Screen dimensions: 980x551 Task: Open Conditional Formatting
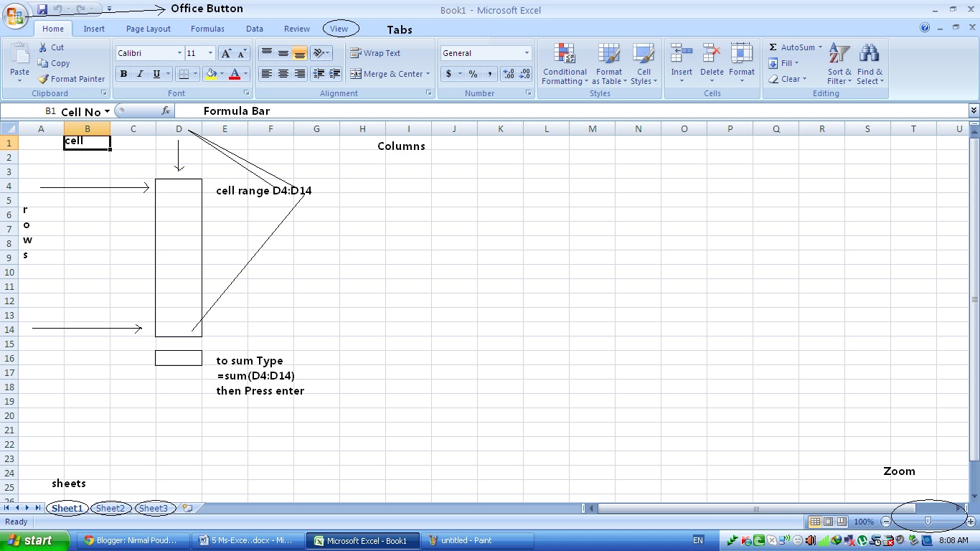coord(564,65)
